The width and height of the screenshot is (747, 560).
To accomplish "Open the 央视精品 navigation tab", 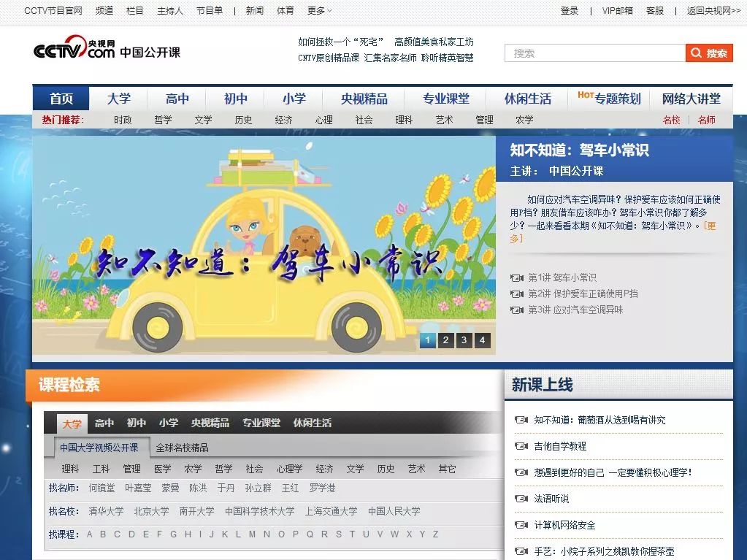I will [x=364, y=99].
